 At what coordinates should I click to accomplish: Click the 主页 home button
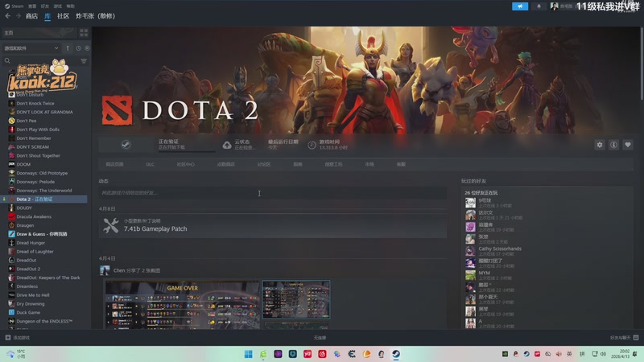coord(39,32)
